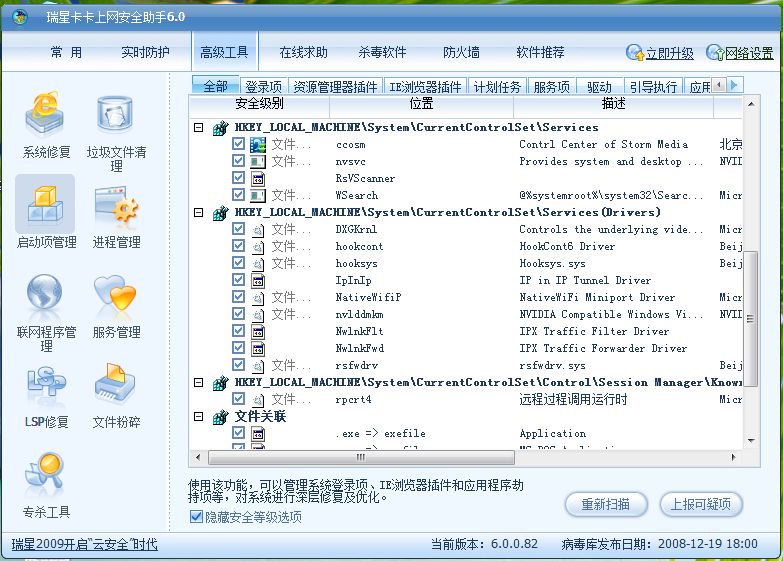783x561 pixels.
Task: Open the 文件粉碎 file shredder
Action: tap(116, 396)
